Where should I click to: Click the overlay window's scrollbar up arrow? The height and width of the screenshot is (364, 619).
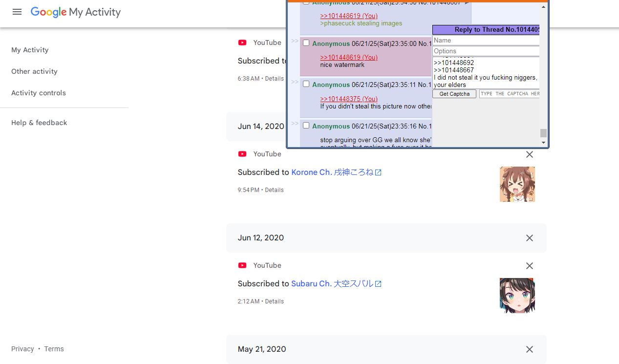(x=544, y=6)
